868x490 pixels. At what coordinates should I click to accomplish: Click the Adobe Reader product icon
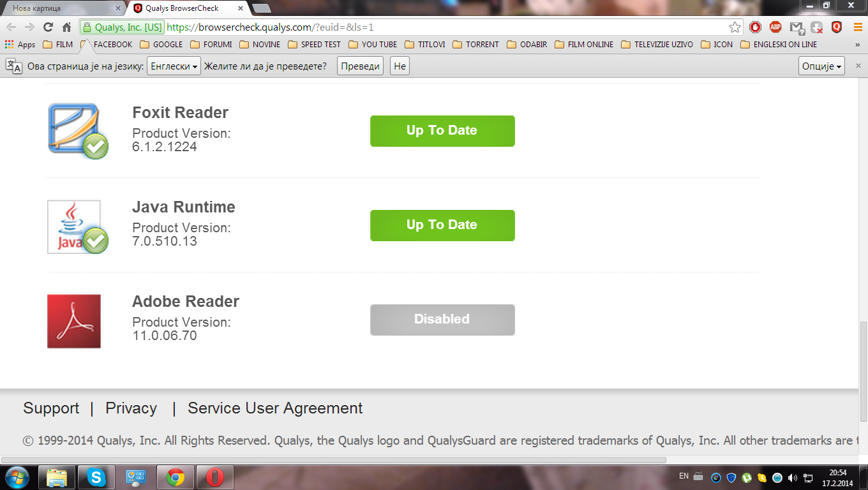coord(74,321)
